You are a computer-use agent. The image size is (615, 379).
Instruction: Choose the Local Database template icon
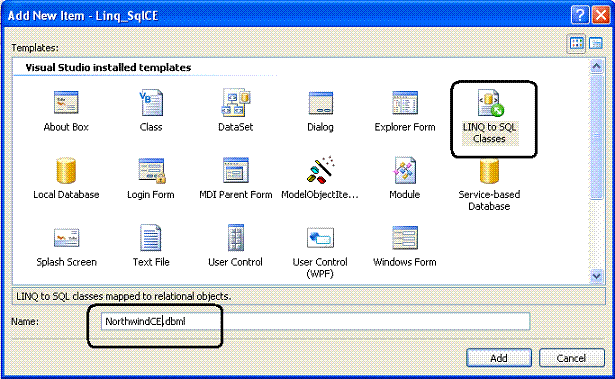(x=66, y=170)
